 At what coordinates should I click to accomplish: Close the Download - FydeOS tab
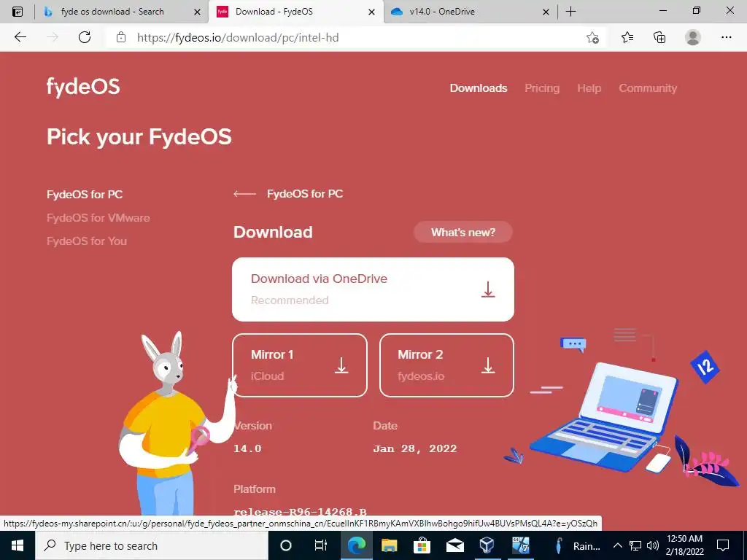[x=371, y=12]
